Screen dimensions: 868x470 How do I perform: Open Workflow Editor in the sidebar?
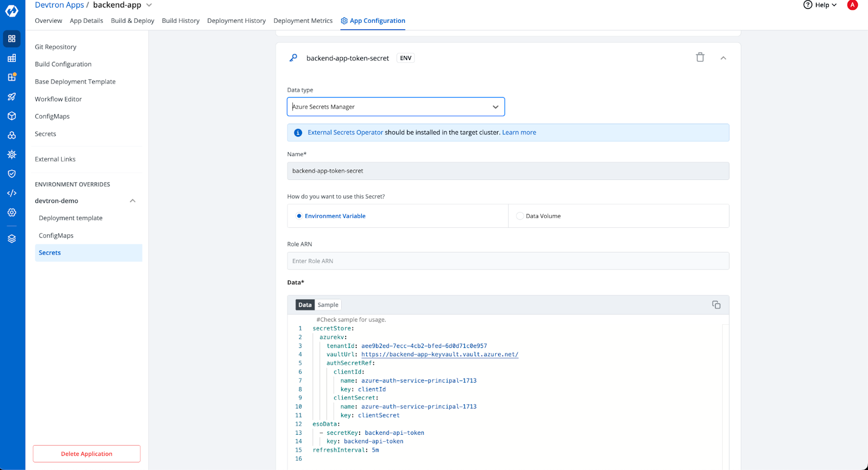coord(58,99)
